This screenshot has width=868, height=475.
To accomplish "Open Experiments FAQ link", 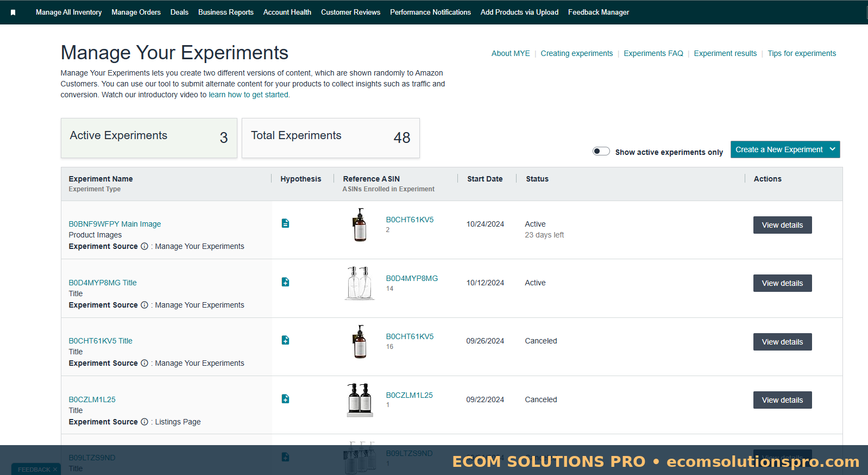I will [x=653, y=53].
